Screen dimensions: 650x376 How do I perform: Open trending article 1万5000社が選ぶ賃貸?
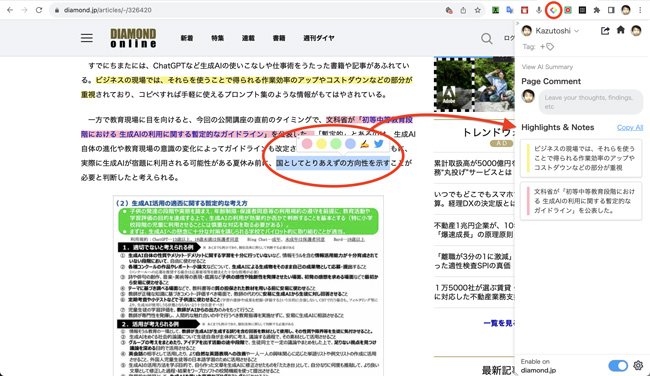point(474,292)
